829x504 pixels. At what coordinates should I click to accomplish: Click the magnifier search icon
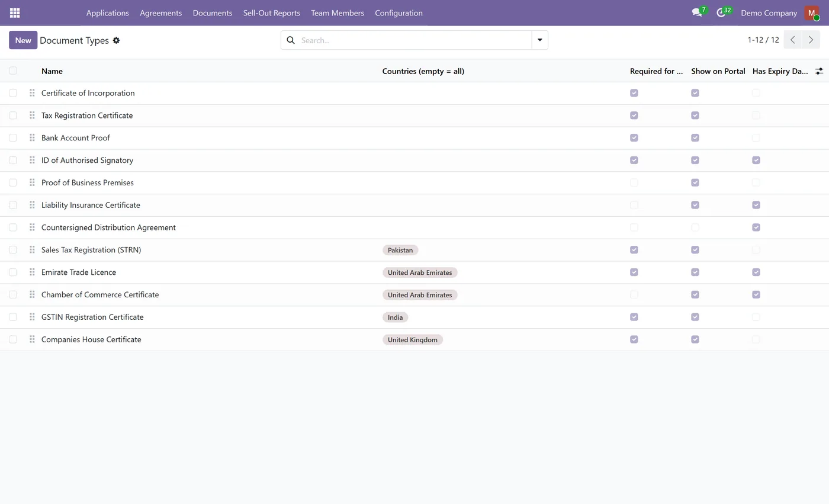tap(291, 40)
